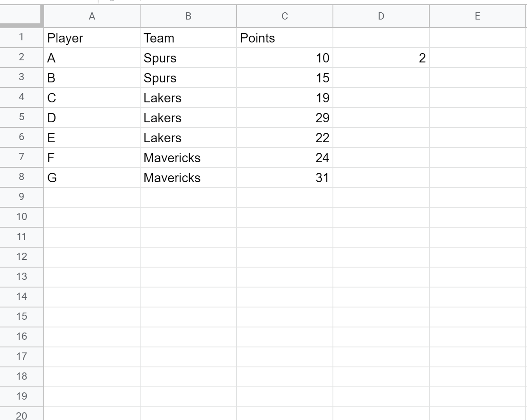Select the "Player" header cell

[92, 38]
